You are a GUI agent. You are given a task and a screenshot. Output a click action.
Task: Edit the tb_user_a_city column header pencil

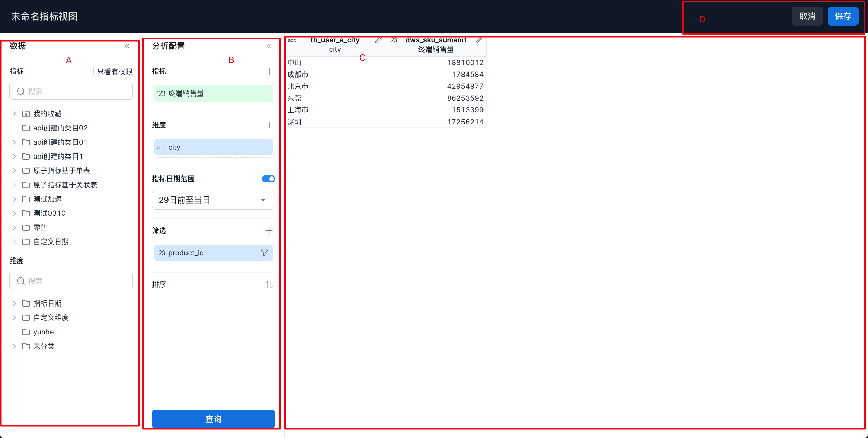pos(378,40)
